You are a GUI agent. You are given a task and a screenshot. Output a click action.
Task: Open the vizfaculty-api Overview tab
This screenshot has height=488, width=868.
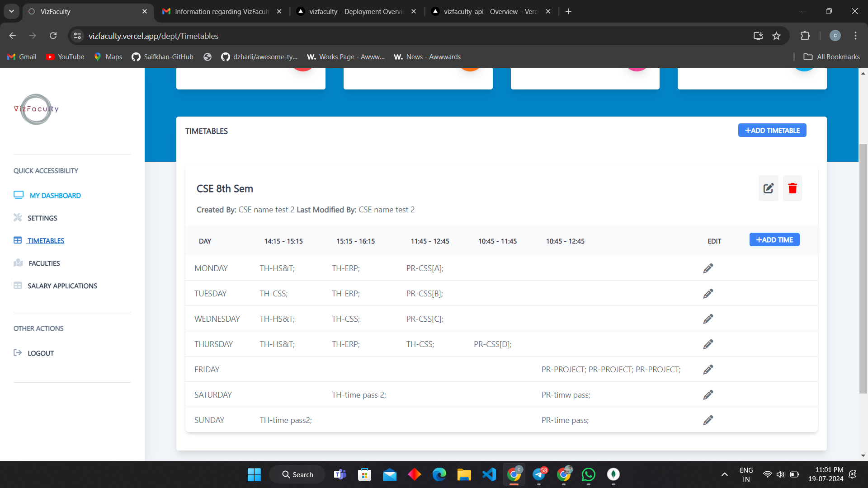click(490, 11)
